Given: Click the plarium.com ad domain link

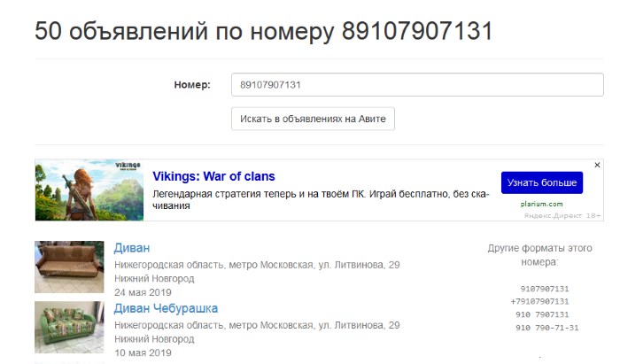Looking at the screenshot, I should point(541,204).
